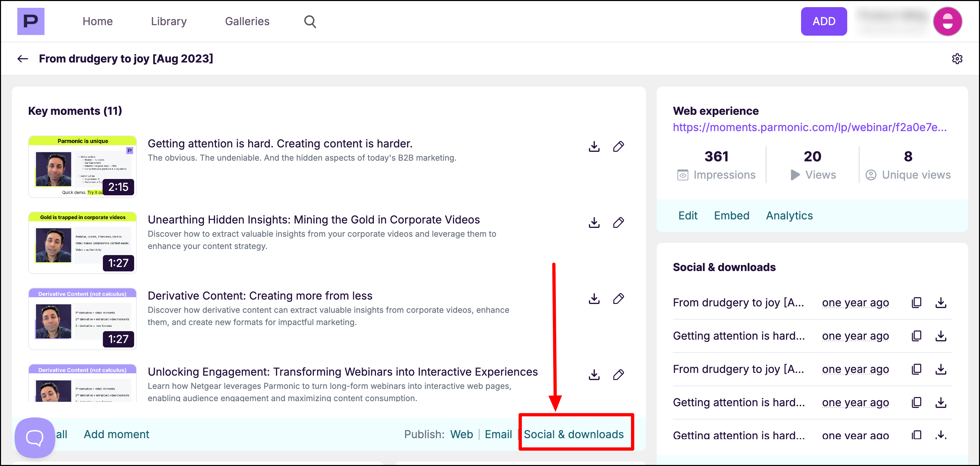Download first 'Getting attention is hard' social item
The width and height of the screenshot is (980, 466).
(x=941, y=336)
